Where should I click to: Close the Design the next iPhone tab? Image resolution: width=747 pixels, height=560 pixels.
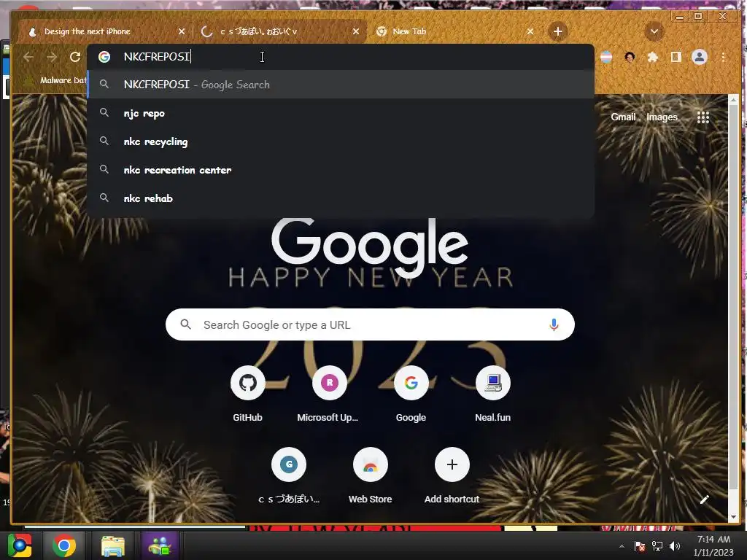(x=182, y=31)
